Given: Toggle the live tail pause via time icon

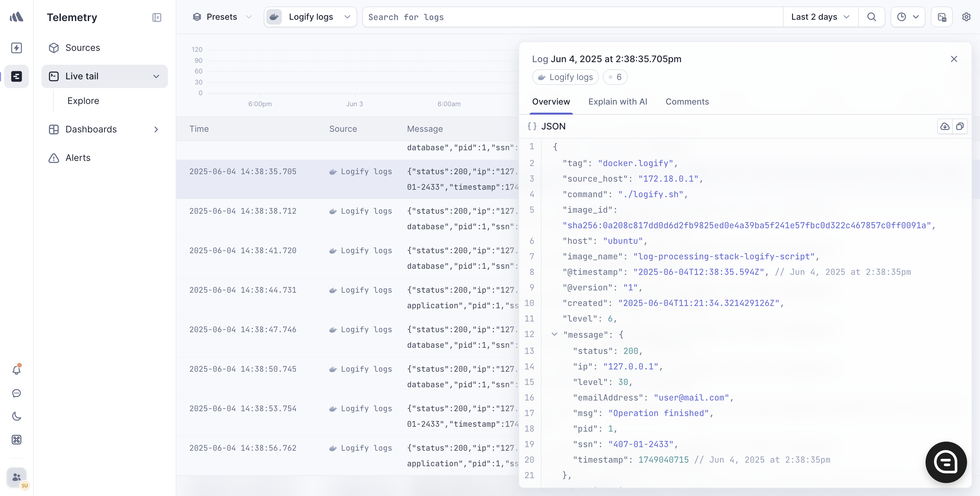Looking at the screenshot, I should pos(908,17).
